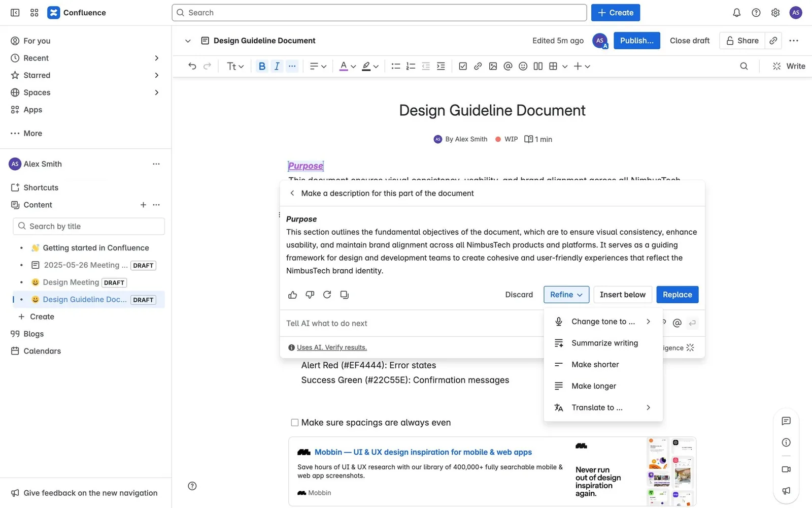
Task: Indent the current list item
Action: [x=441, y=66]
